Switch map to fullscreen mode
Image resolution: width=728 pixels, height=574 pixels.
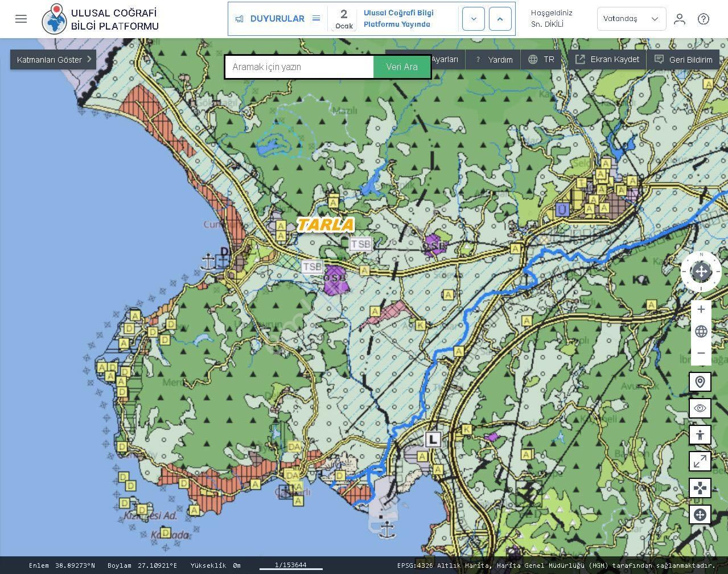(700, 461)
